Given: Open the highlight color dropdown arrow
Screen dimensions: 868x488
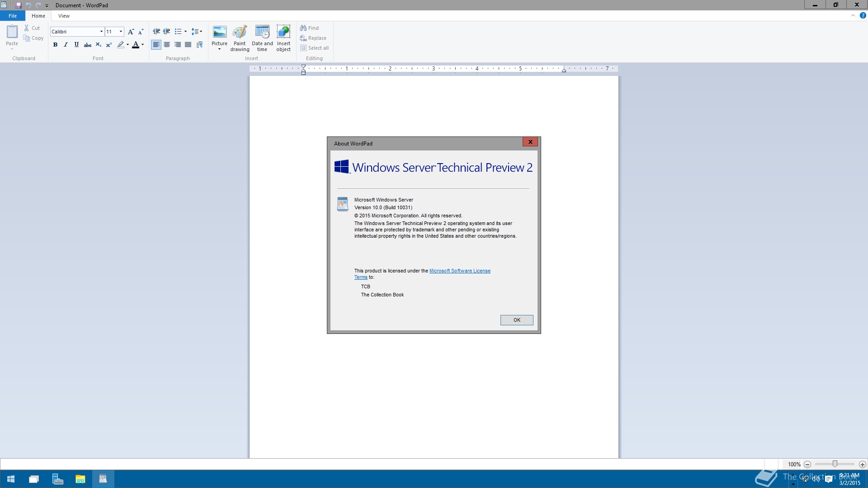Looking at the screenshot, I should tap(127, 45).
